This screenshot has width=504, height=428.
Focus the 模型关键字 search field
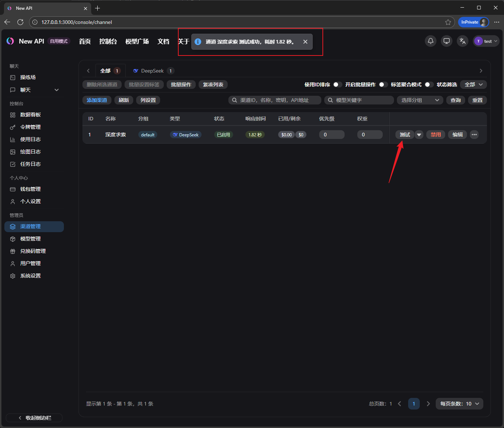click(362, 100)
